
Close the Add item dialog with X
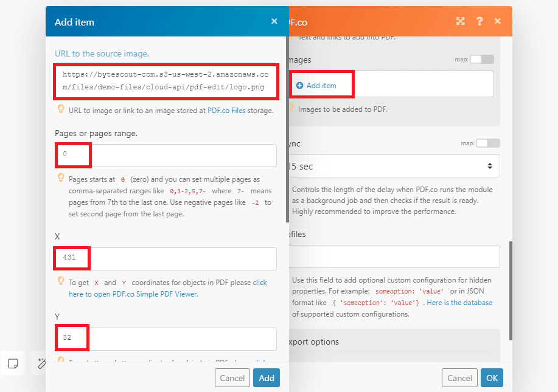[274, 21]
